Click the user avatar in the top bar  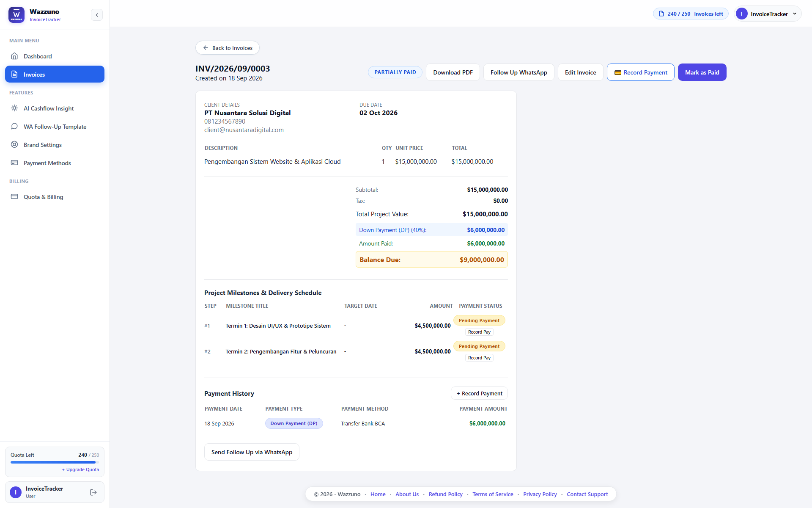[741, 14]
